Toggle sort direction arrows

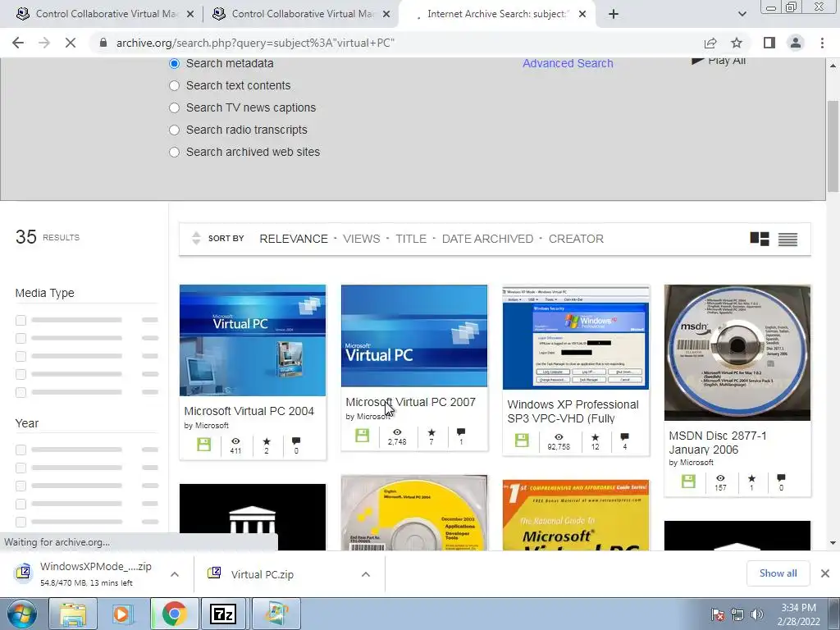point(196,239)
